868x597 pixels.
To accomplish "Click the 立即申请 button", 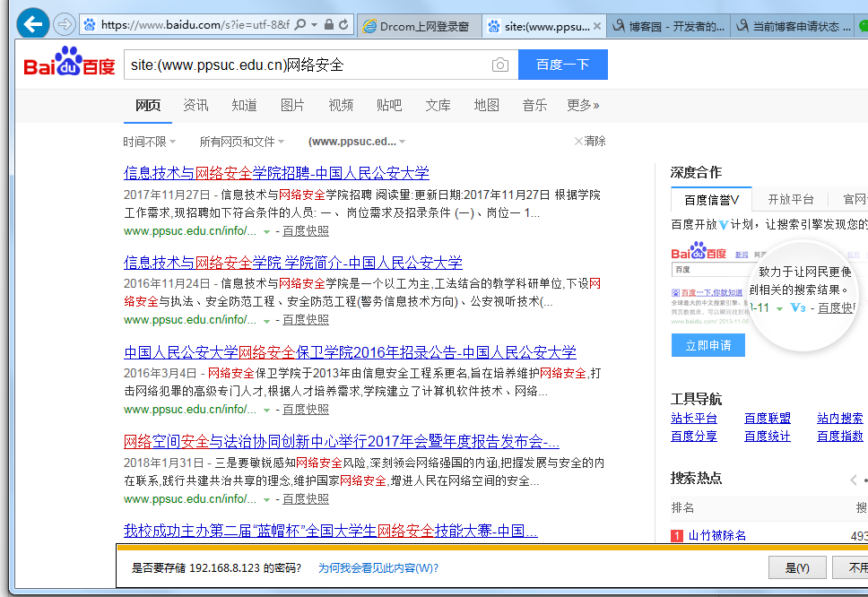I will coord(708,345).
